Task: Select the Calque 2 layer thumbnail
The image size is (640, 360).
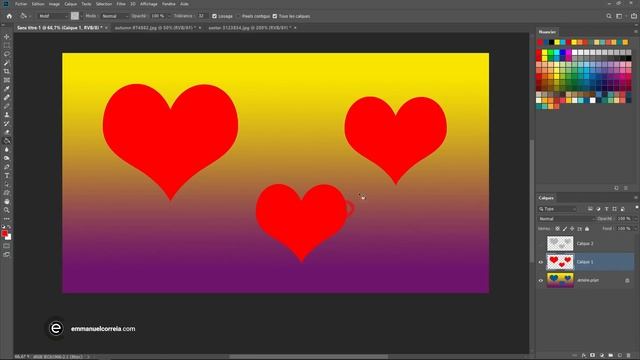Action: point(560,244)
